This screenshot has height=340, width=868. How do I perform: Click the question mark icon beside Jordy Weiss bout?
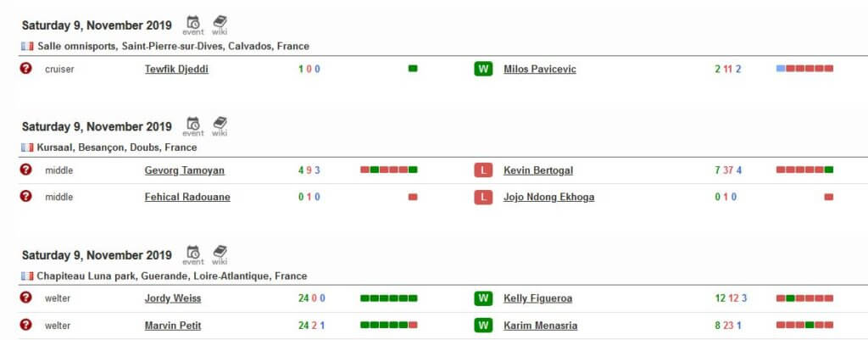point(25,298)
